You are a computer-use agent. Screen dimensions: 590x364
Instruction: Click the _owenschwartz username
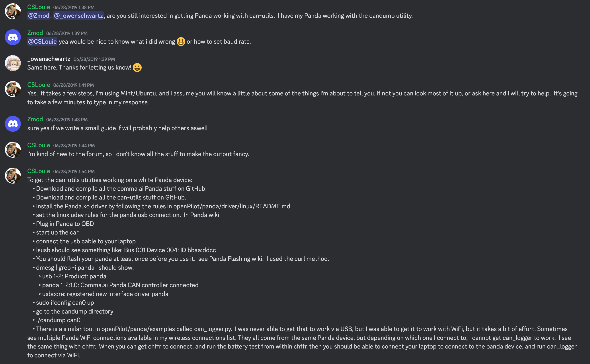click(49, 59)
